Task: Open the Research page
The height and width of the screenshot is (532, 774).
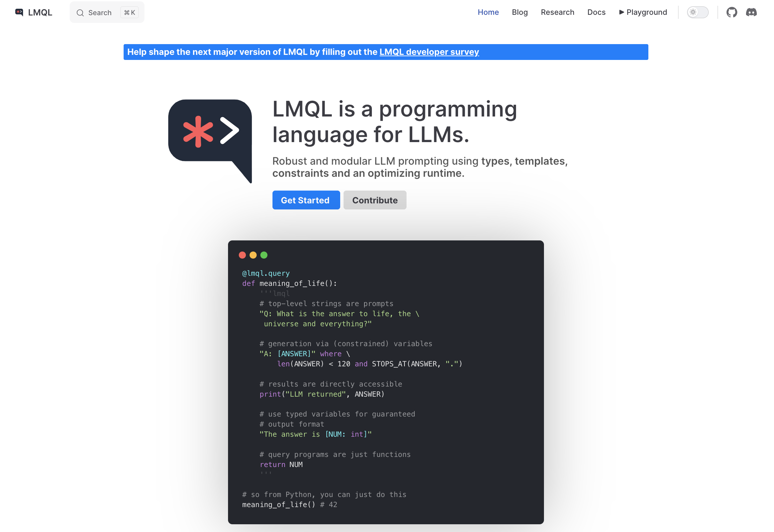Action: click(557, 12)
